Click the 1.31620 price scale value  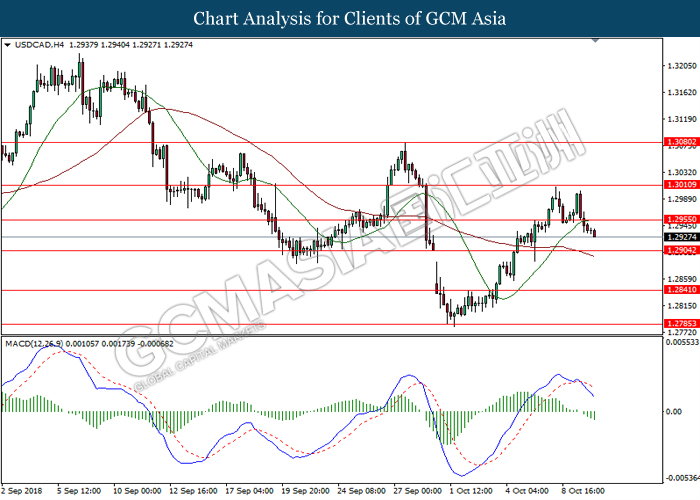682,93
